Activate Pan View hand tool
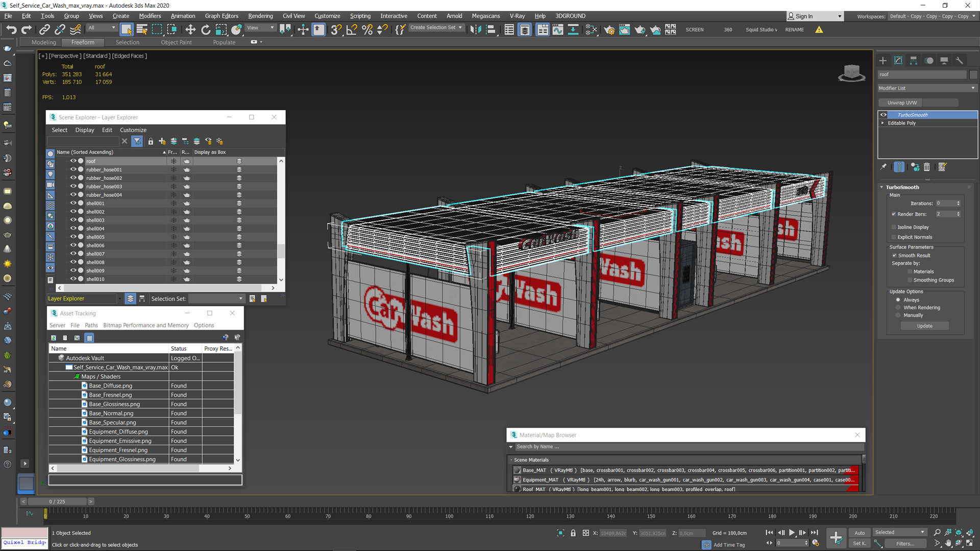This screenshot has width=980, height=551. (x=948, y=543)
